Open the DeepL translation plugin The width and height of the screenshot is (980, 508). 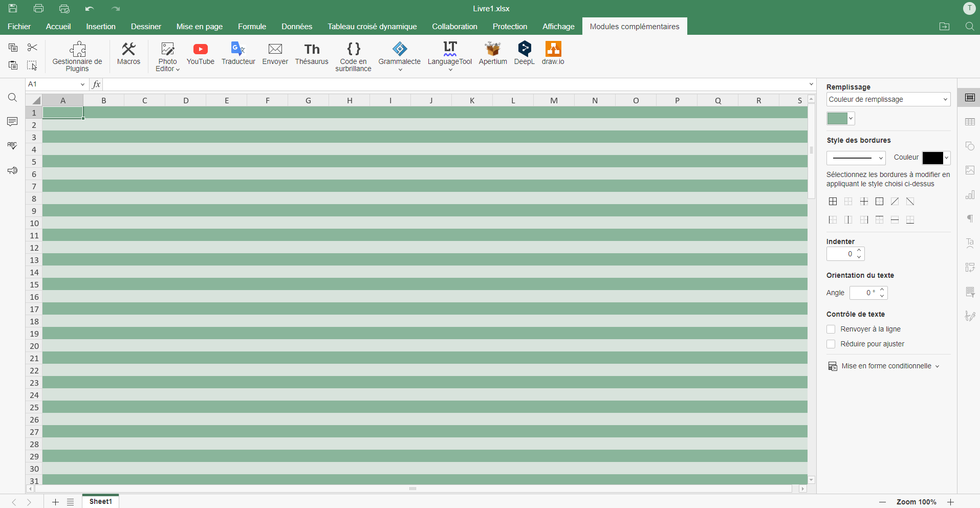click(x=524, y=54)
